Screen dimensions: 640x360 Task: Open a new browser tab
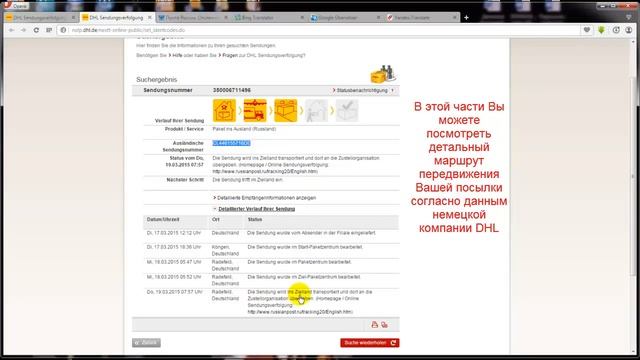[x=467, y=18]
